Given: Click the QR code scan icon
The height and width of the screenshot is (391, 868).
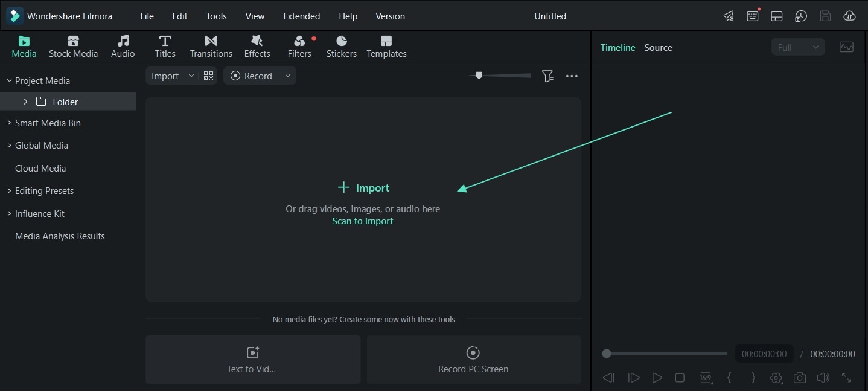Looking at the screenshot, I should [209, 76].
